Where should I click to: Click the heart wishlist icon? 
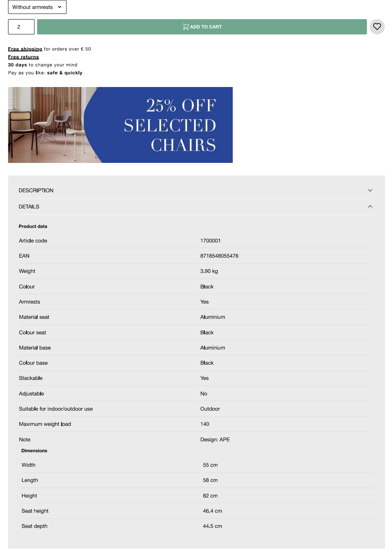tap(377, 26)
